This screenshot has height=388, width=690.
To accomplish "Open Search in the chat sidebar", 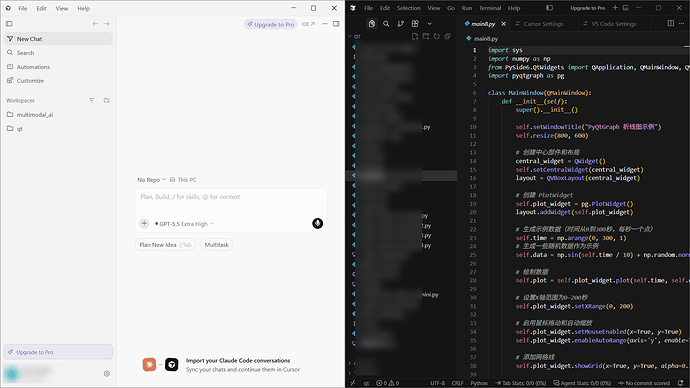I will tap(58, 53).
